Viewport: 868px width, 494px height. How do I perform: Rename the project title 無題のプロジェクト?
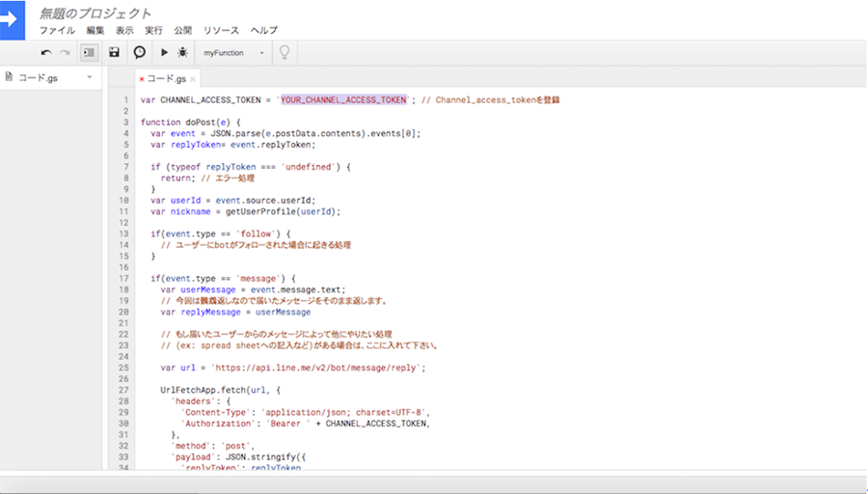[x=95, y=13]
